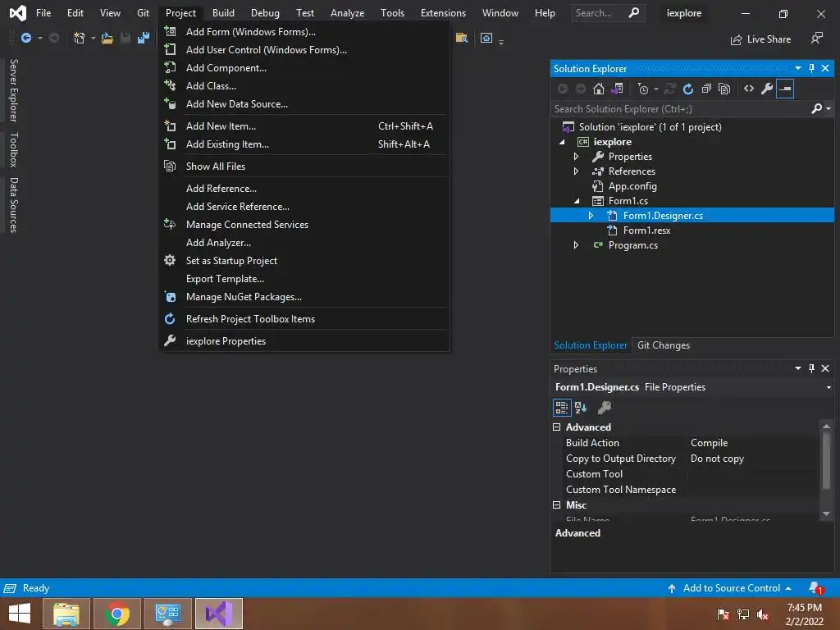Collapse the iexplore project node
Image resolution: width=840 pixels, height=630 pixels.
tap(562, 142)
